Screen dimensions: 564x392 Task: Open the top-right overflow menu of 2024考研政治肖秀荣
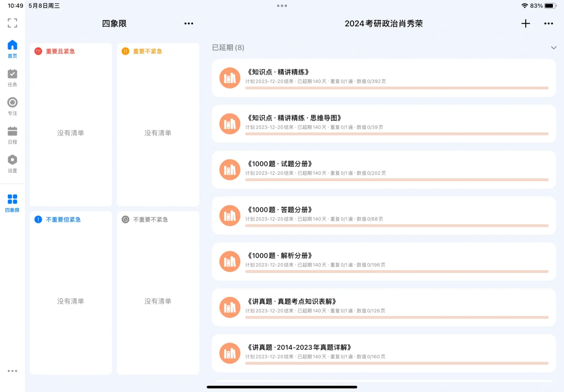548,23
